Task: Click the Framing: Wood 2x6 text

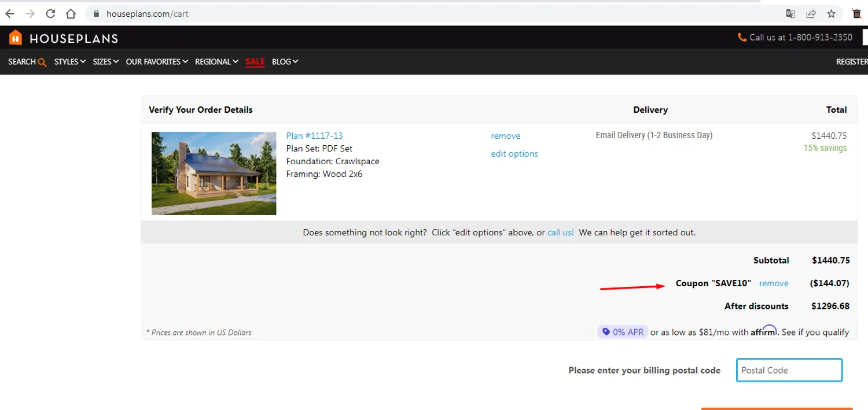Action: [x=324, y=174]
